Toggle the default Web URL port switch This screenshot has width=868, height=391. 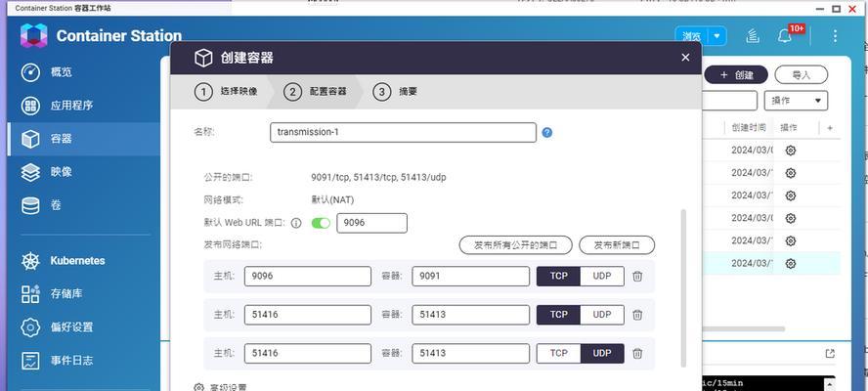pos(321,223)
